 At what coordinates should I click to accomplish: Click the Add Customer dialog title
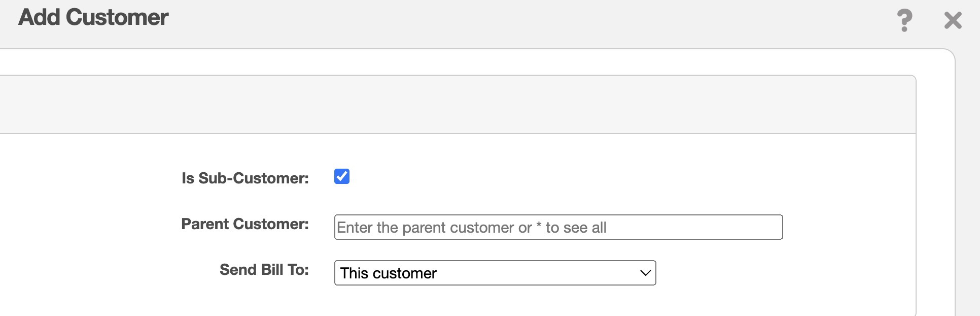coord(93,17)
